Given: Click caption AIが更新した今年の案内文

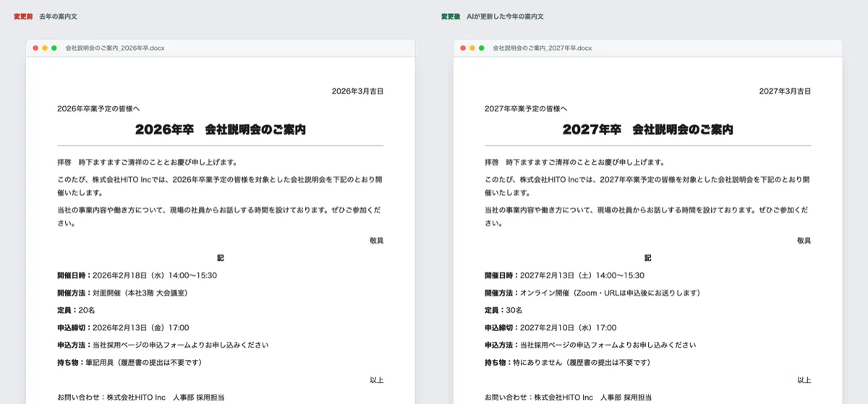Looking at the screenshot, I should pyautogui.click(x=505, y=16).
